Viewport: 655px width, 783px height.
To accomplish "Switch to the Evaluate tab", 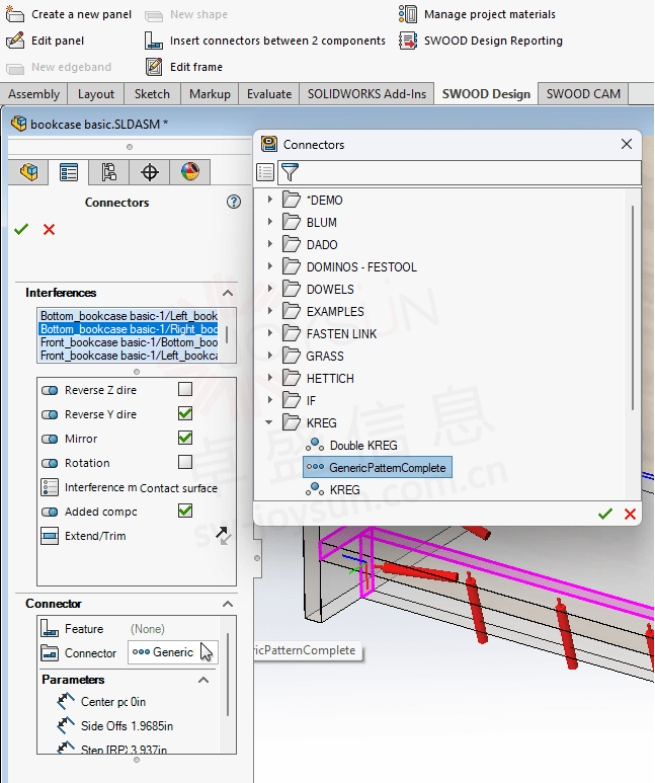I will point(269,94).
